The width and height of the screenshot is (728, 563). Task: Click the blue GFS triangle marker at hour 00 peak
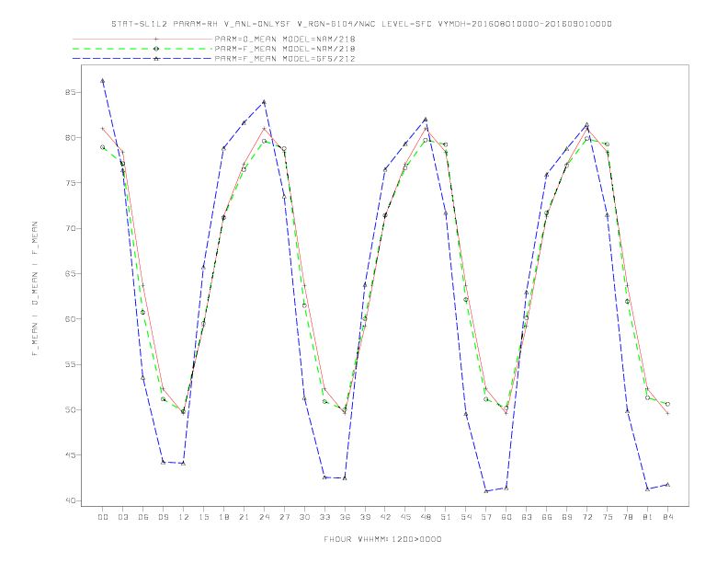pyautogui.click(x=103, y=81)
